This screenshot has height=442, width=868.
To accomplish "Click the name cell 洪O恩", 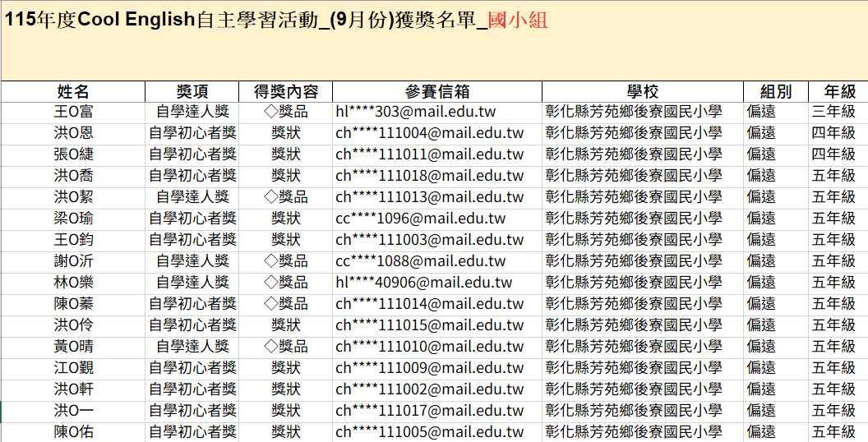I will pos(73,133).
